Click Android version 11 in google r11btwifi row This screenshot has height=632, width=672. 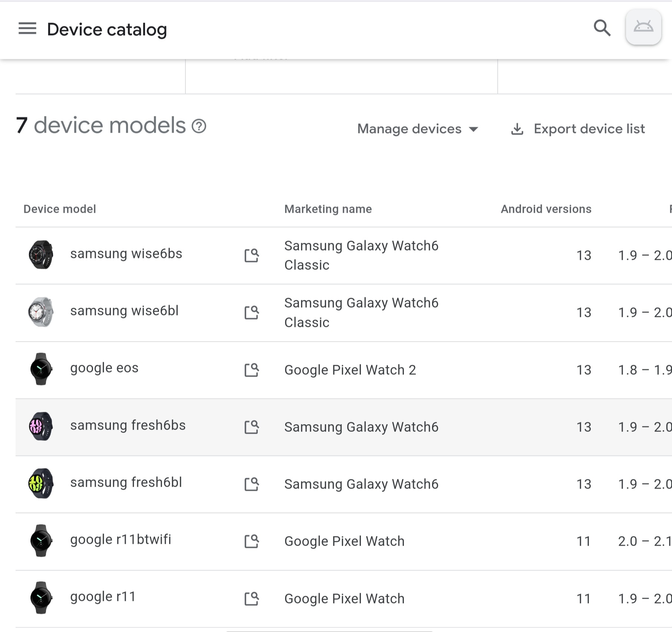pos(584,542)
